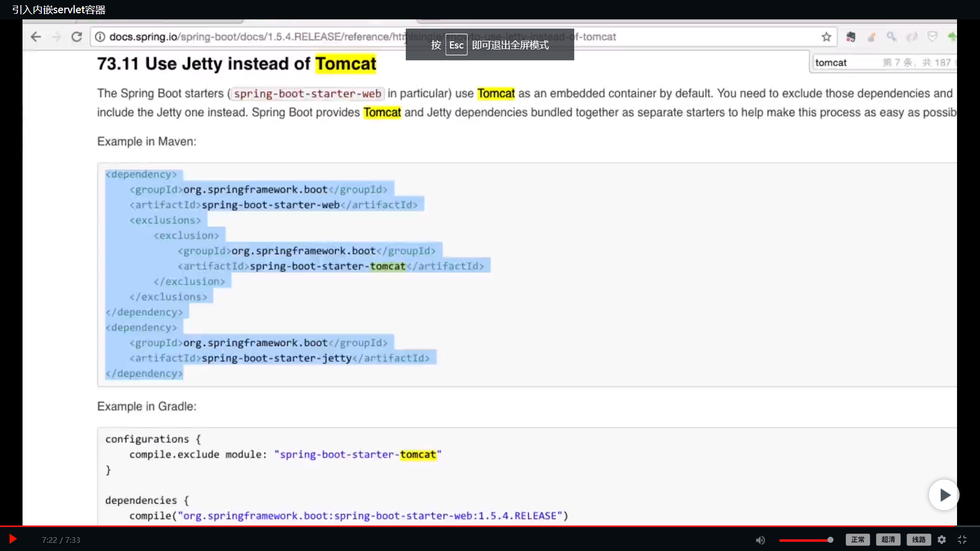Click the Evernote elephant extension icon
Screen dimensions: 980x551
click(x=850, y=37)
